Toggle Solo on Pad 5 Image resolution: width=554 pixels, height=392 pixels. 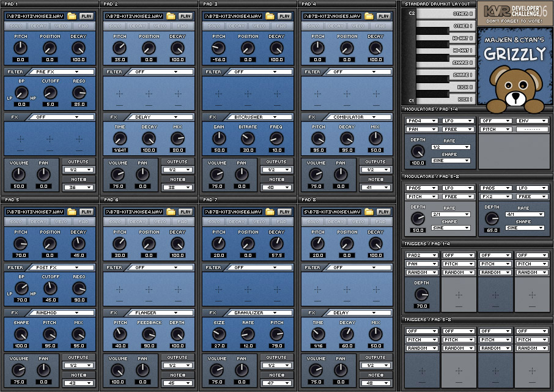pos(16,221)
